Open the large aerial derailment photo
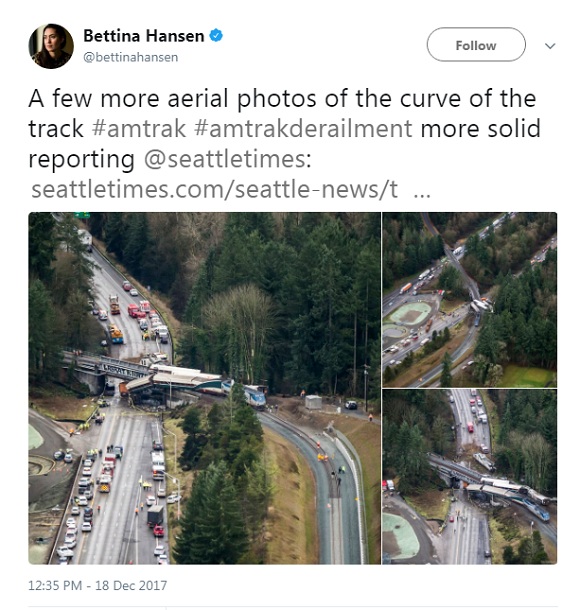Screen dimensions: 580x610 click(x=205, y=388)
